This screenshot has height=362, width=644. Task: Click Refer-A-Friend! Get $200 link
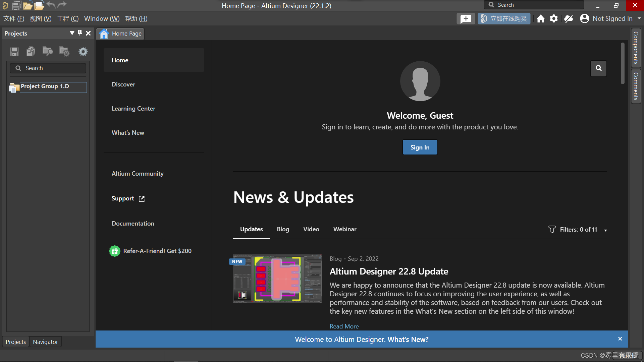[x=157, y=251]
